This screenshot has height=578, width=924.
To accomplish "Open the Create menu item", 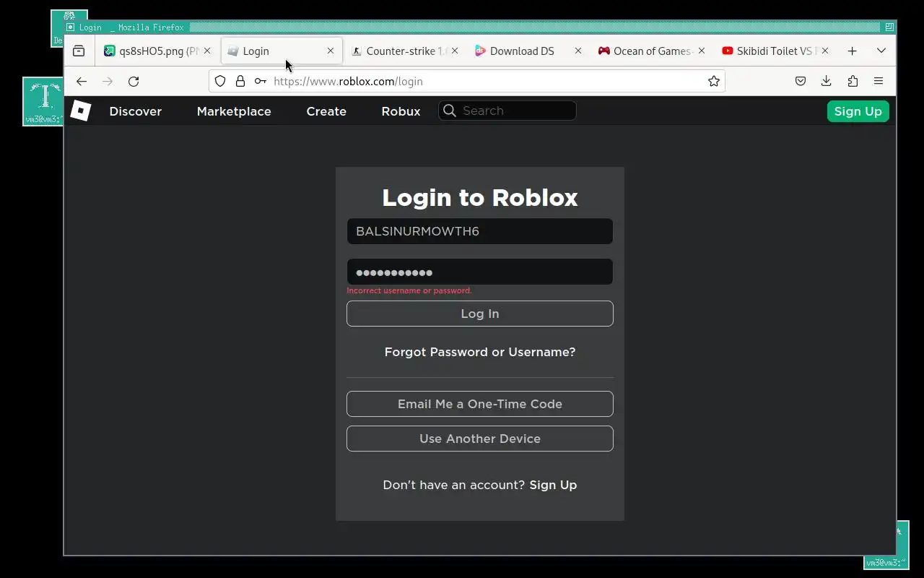I will point(326,111).
